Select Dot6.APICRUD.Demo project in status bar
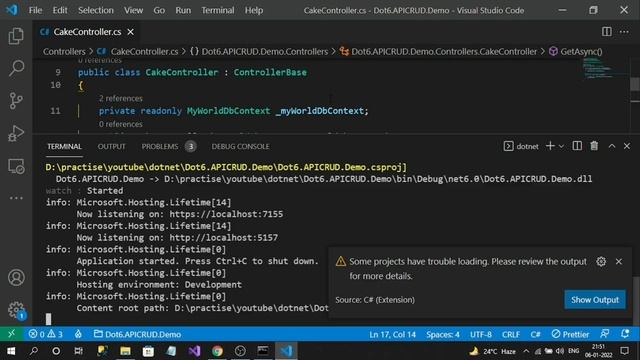The image size is (640, 360). [x=137, y=334]
